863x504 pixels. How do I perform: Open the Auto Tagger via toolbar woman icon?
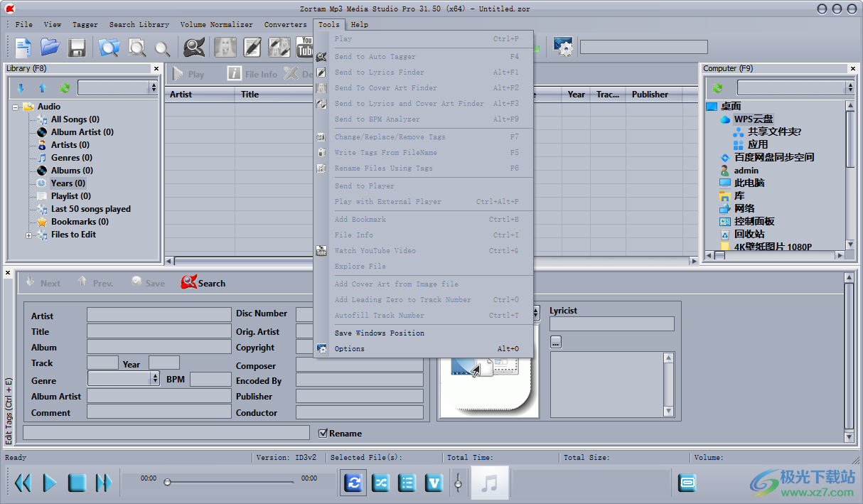[x=225, y=47]
